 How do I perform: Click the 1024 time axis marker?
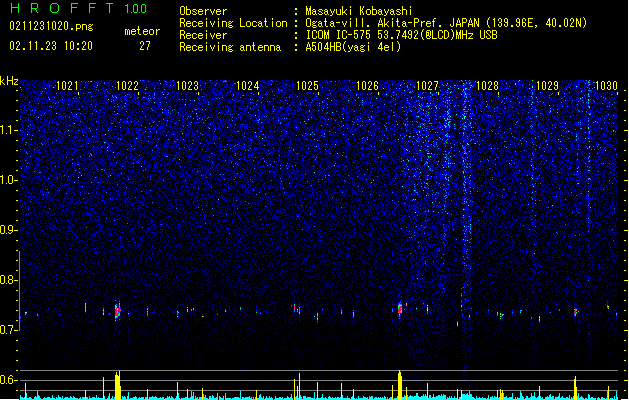248,86
